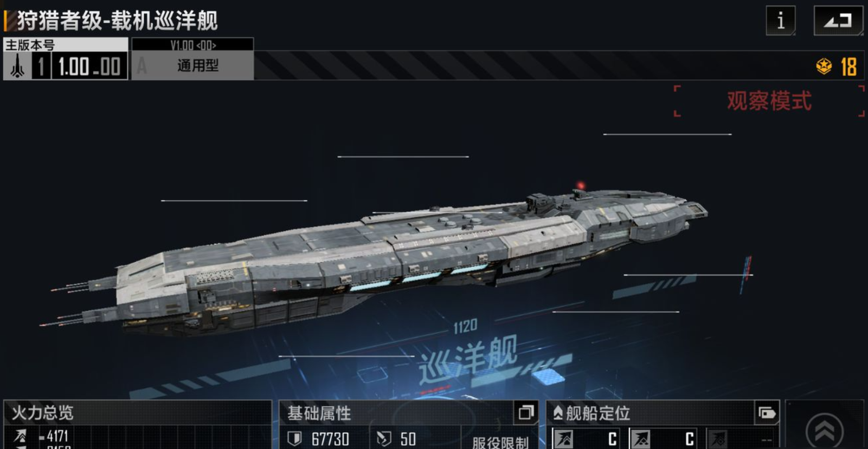Select the greyed-out third role slot
Viewport: 868px width, 449px height.
tap(742, 439)
